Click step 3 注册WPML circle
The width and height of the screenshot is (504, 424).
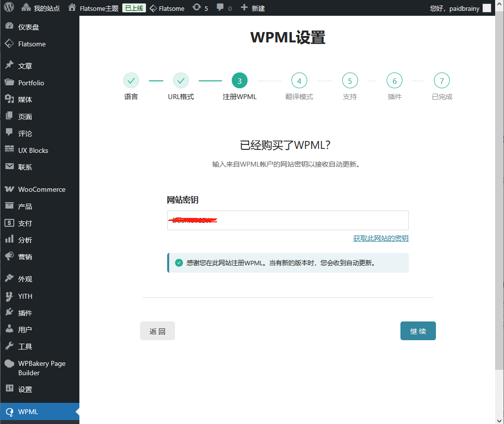tap(240, 81)
